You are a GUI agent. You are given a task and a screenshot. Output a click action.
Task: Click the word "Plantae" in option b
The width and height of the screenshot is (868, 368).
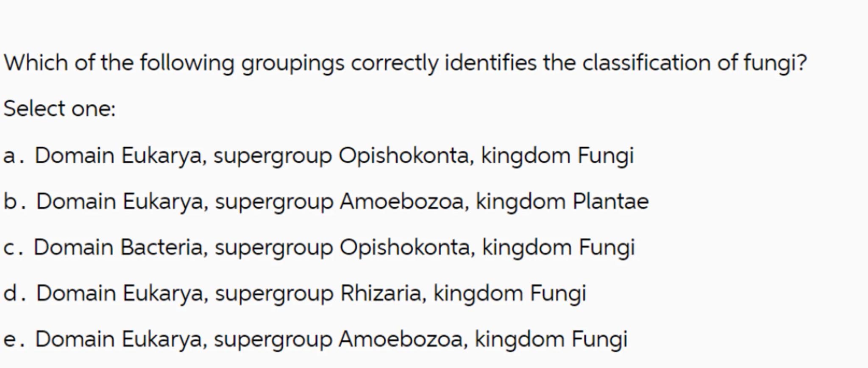(x=610, y=201)
